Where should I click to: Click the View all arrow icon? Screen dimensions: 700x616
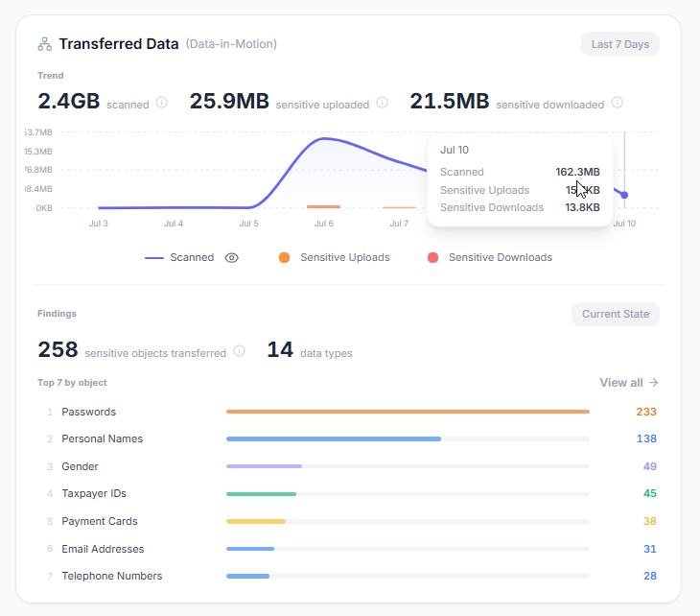(x=654, y=383)
